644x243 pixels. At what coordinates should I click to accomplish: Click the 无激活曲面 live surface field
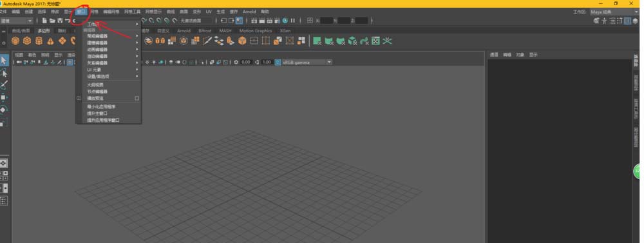pos(196,21)
